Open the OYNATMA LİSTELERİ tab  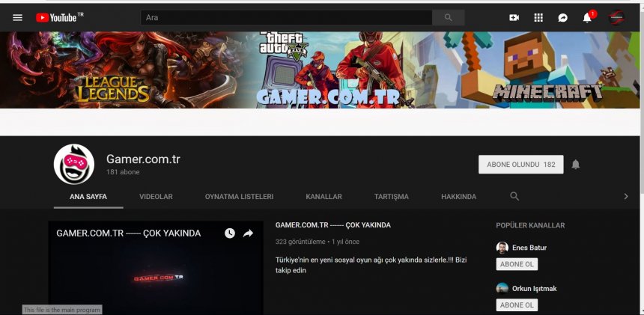point(239,197)
